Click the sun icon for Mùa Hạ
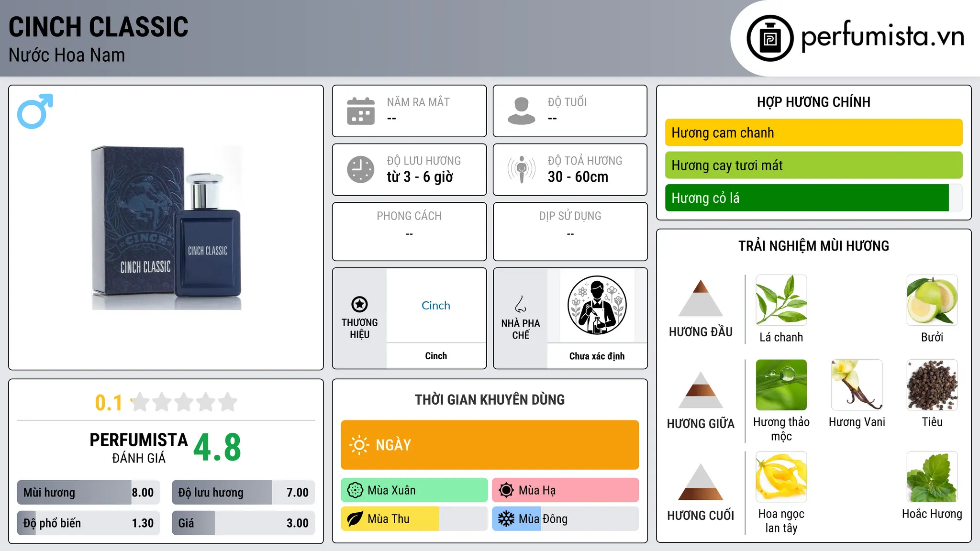The image size is (980, 551). coord(506,490)
